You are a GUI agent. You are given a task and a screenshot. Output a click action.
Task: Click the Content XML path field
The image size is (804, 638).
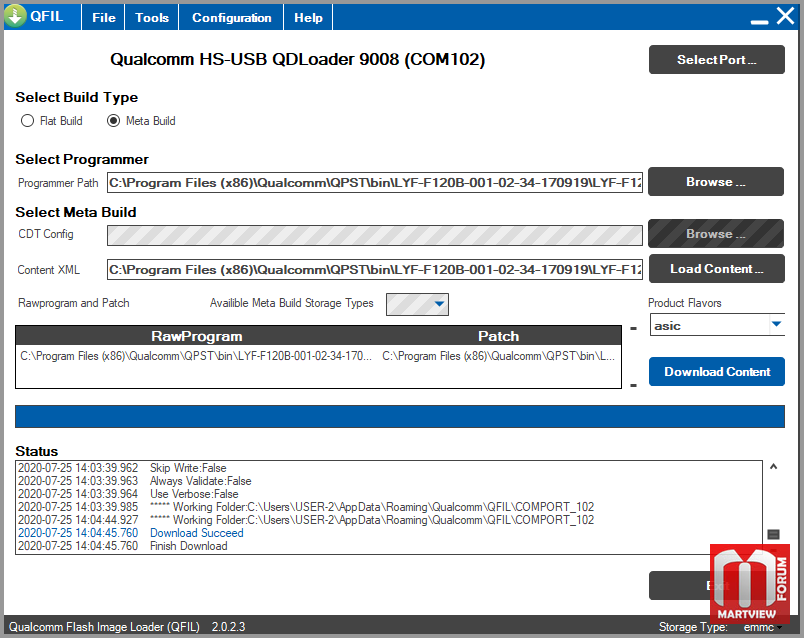(x=374, y=270)
